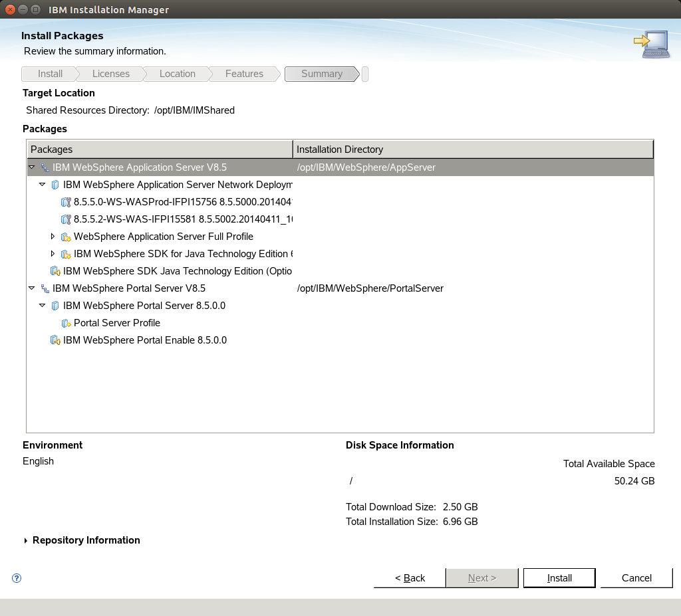Viewport: 681px width, 616px height.
Task: Select the Application Server Network Deployment row
Action: click(x=340, y=185)
